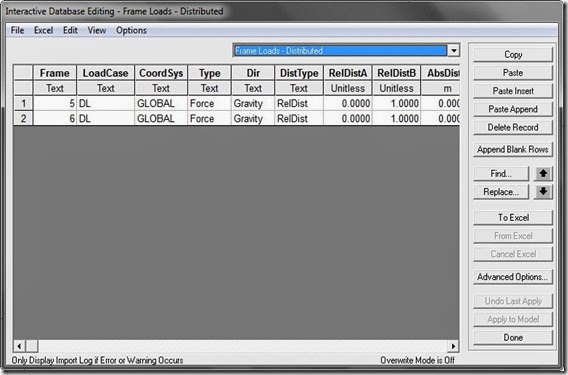Select RelDistB 1.0000 cell in row 2

pyautogui.click(x=396, y=118)
